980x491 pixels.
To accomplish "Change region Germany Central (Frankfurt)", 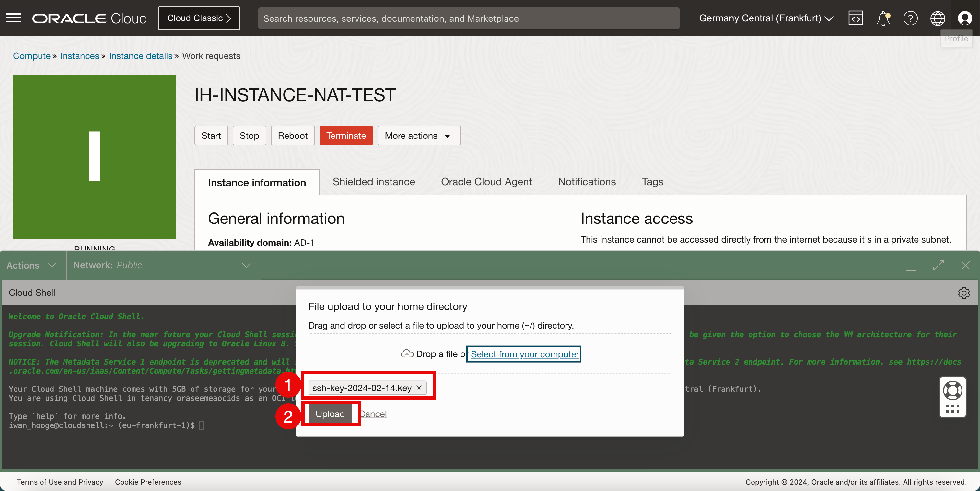I will tap(766, 18).
